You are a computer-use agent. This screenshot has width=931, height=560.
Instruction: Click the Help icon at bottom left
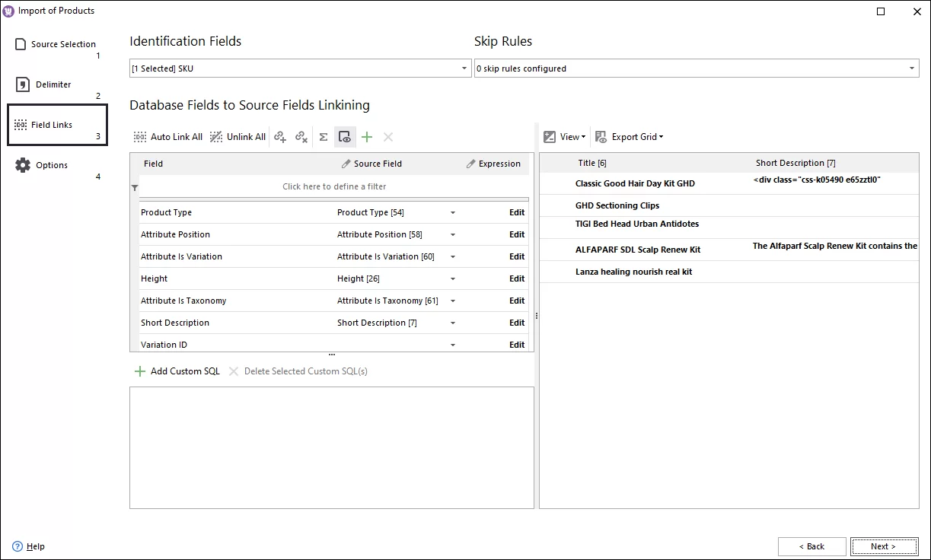(18, 546)
